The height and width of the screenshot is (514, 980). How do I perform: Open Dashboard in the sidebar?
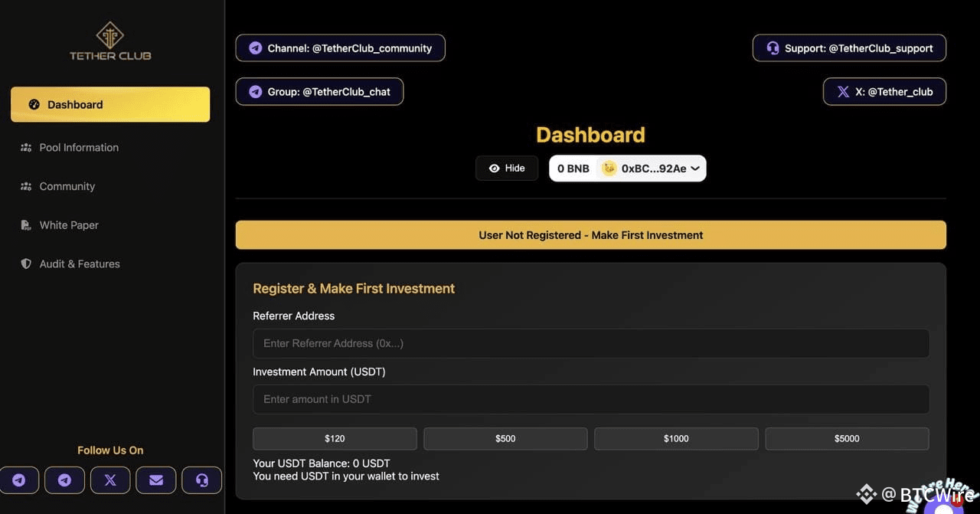click(x=110, y=104)
